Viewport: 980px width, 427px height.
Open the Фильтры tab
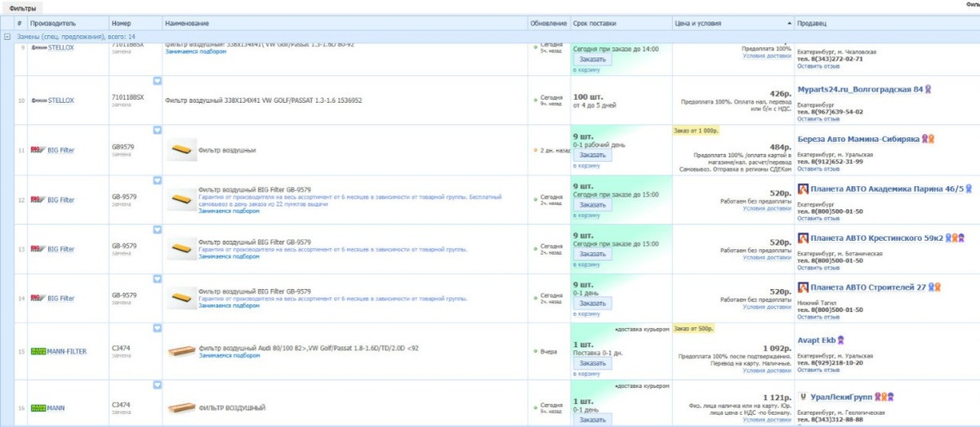coord(22,7)
